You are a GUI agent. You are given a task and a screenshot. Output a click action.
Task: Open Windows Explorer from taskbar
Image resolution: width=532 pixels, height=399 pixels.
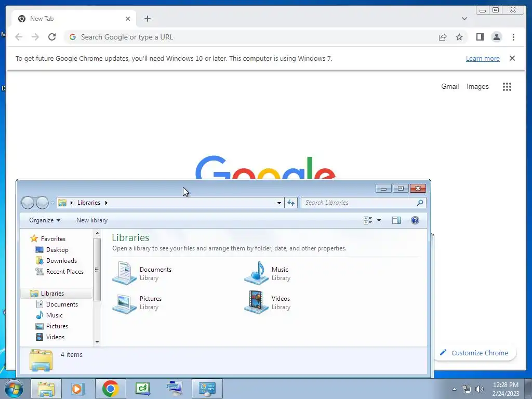pyautogui.click(x=46, y=389)
